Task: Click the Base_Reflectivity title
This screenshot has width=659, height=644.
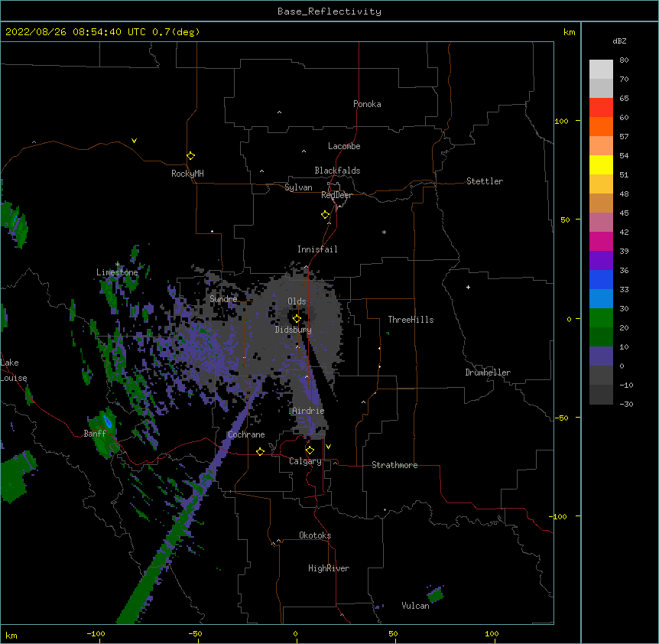Action: point(329,11)
